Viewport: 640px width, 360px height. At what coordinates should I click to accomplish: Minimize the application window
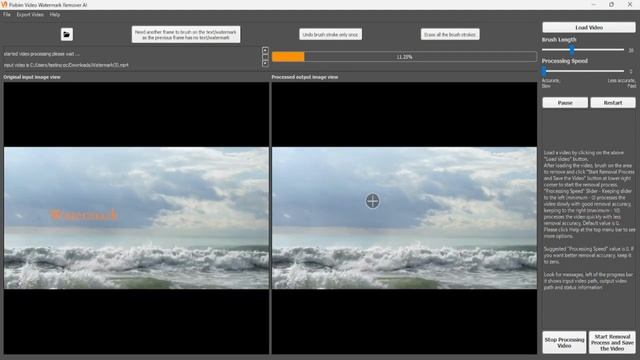tap(594, 4)
